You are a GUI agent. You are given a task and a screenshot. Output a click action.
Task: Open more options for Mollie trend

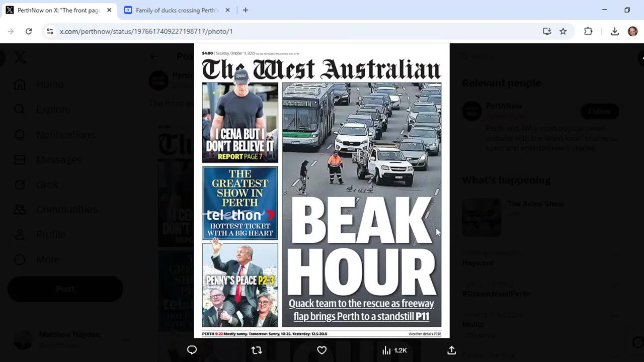614,316
